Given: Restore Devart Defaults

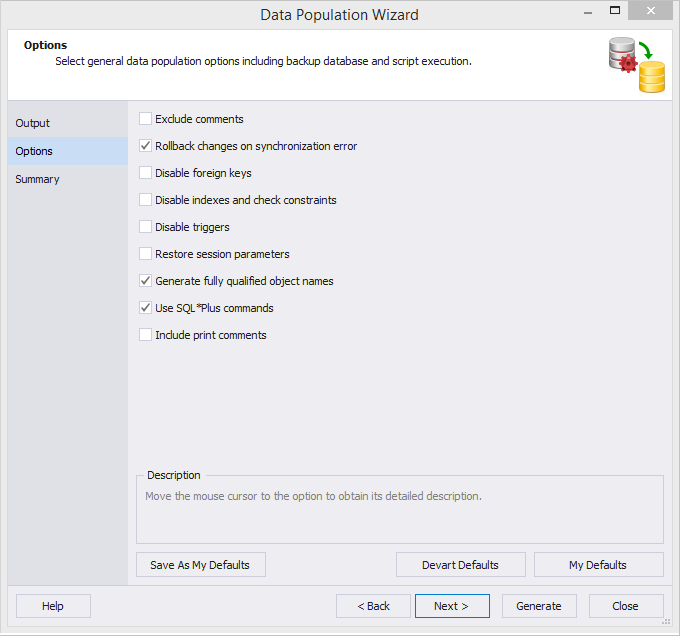Looking at the screenshot, I should [461, 564].
